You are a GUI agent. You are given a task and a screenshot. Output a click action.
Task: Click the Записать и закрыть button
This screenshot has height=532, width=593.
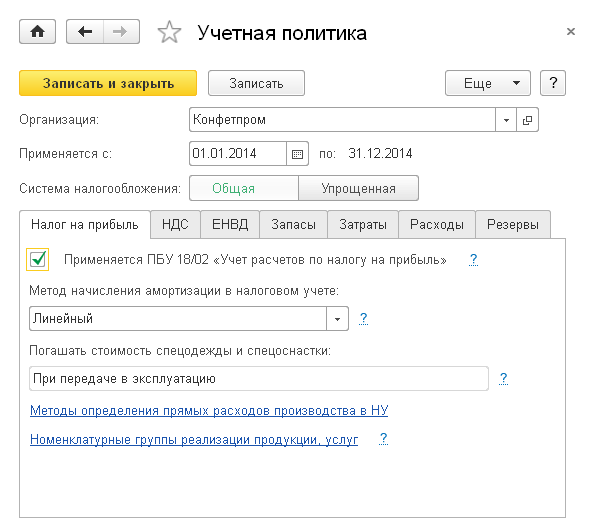pyautogui.click(x=108, y=83)
